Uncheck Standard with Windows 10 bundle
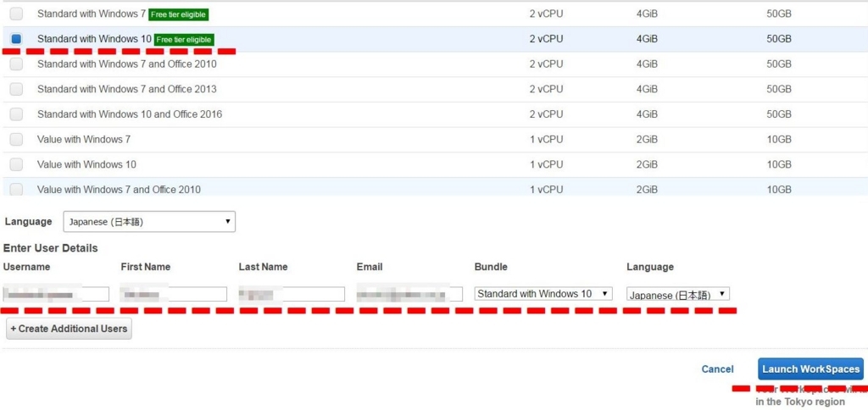 [x=17, y=39]
